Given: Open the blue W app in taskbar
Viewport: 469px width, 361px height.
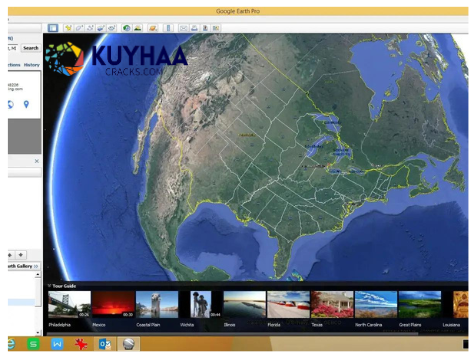Looking at the screenshot, I should [x=57, y=344].
